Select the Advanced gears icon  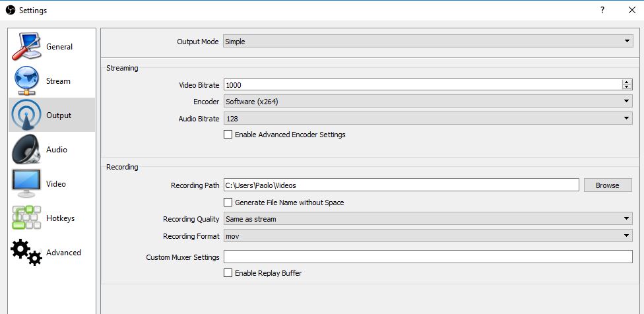pyautogui.click(x=26, y=252)
